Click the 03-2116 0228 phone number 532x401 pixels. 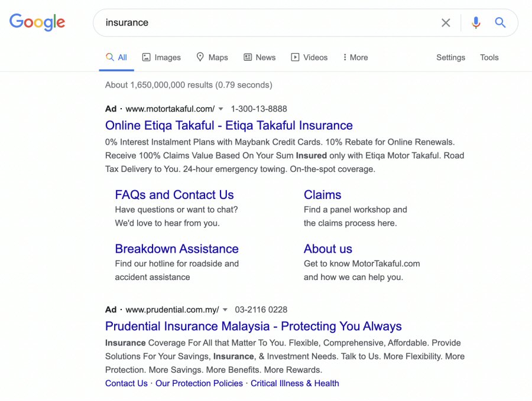[261, 309]
